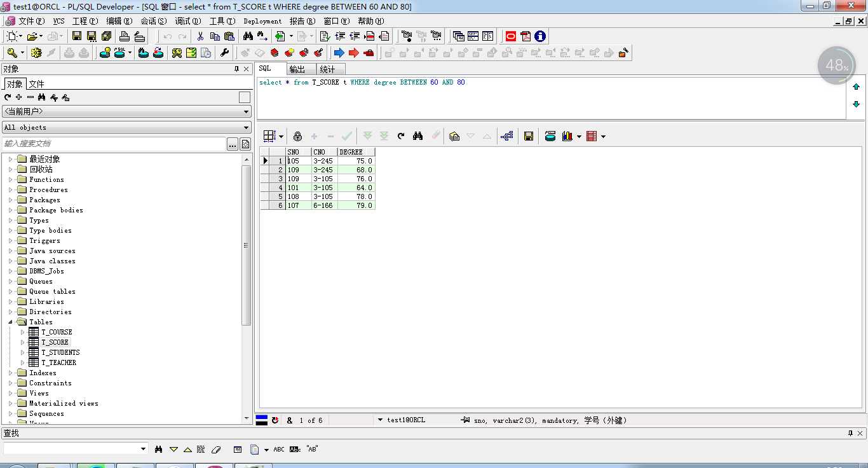Toggle the pin on the 查找 panel
868x468 pixels.
[x=850, y=433]
